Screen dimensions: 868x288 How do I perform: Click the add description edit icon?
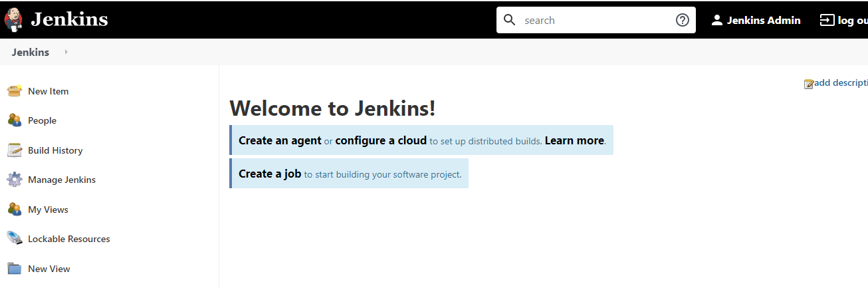click(809, 84)
